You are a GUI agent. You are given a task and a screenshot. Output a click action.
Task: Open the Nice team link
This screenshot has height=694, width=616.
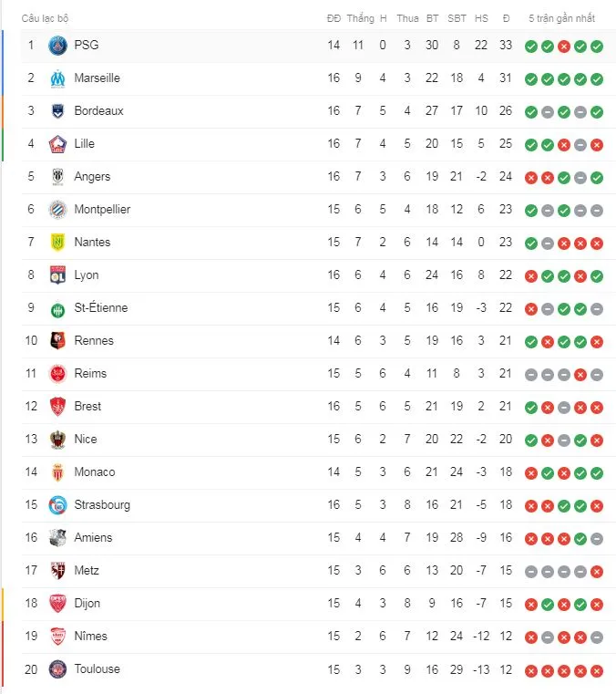pyautogui.click(x=86, y=439)
